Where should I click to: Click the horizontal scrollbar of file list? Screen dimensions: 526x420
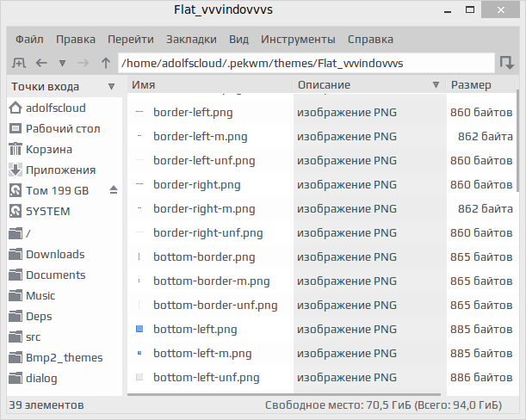point(284,394)
